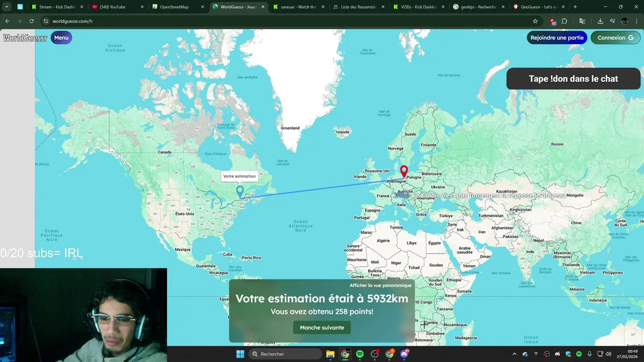644x362 pixels.
Task: Click Afficher la vue panoramique link
Action: pyautogui.click(x=380, y=285)
